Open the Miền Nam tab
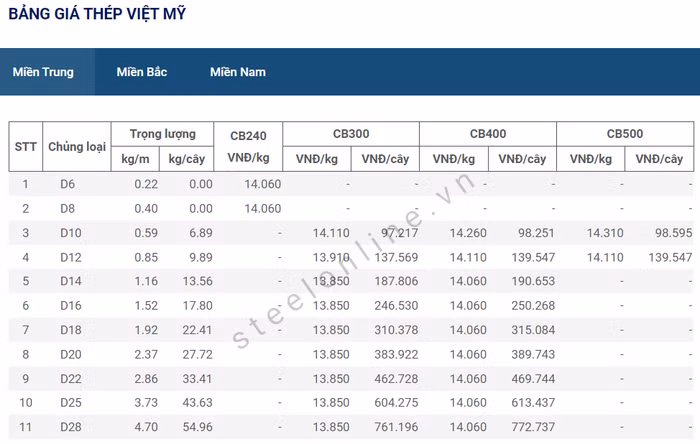 click(x=237, y=72)
